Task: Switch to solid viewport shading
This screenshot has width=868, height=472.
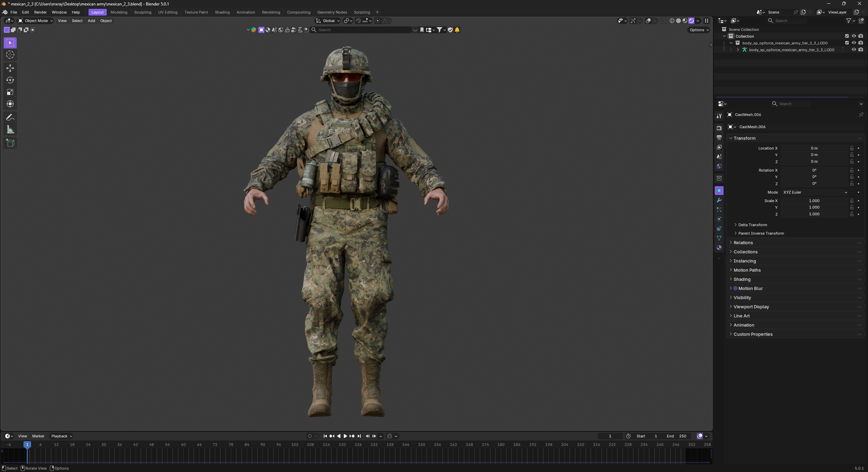Action: [x=678, y=21]
